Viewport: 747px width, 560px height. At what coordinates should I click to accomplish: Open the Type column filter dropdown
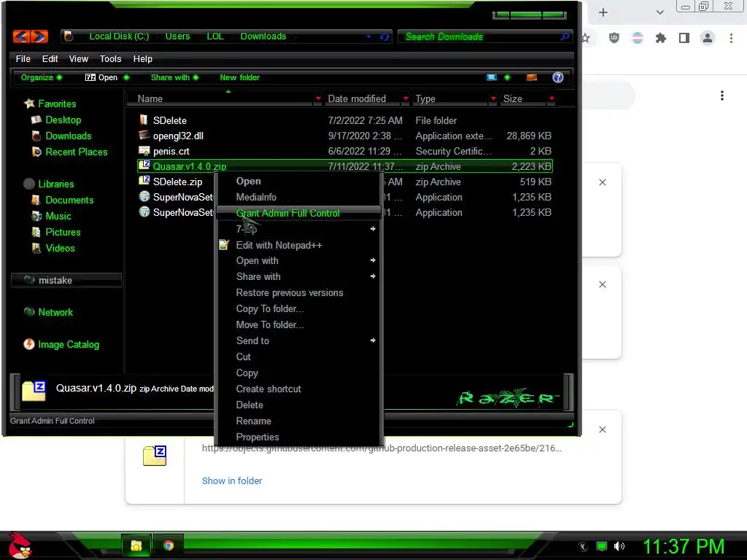[493, 98]
